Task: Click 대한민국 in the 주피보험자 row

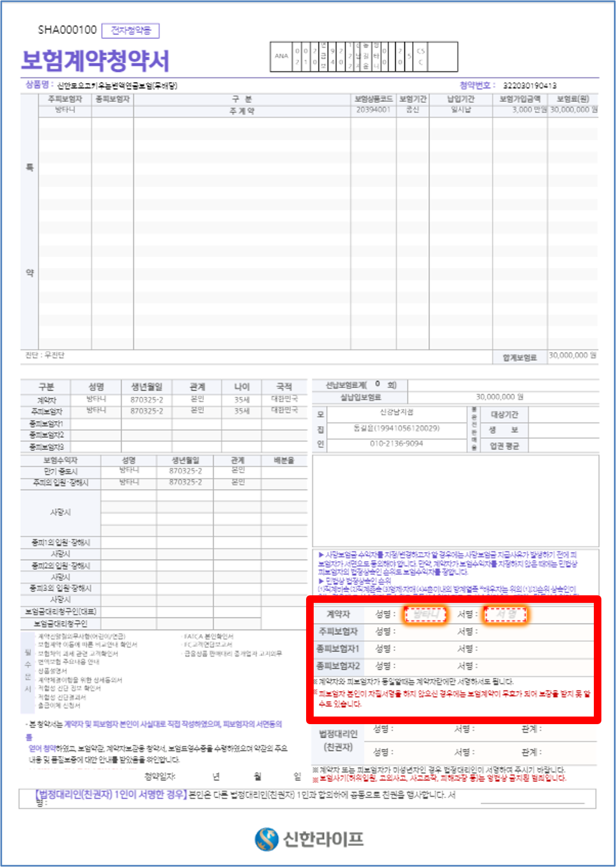Action: point(284,410)
